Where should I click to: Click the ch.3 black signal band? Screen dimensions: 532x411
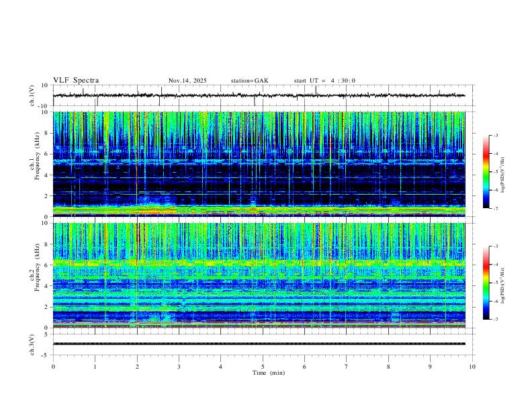click(x=259, y=344)
